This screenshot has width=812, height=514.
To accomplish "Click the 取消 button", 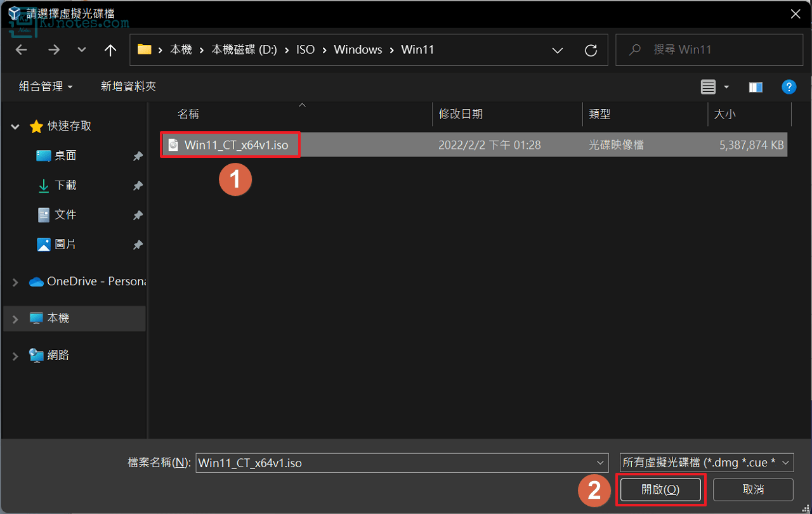I will (753, 490).
